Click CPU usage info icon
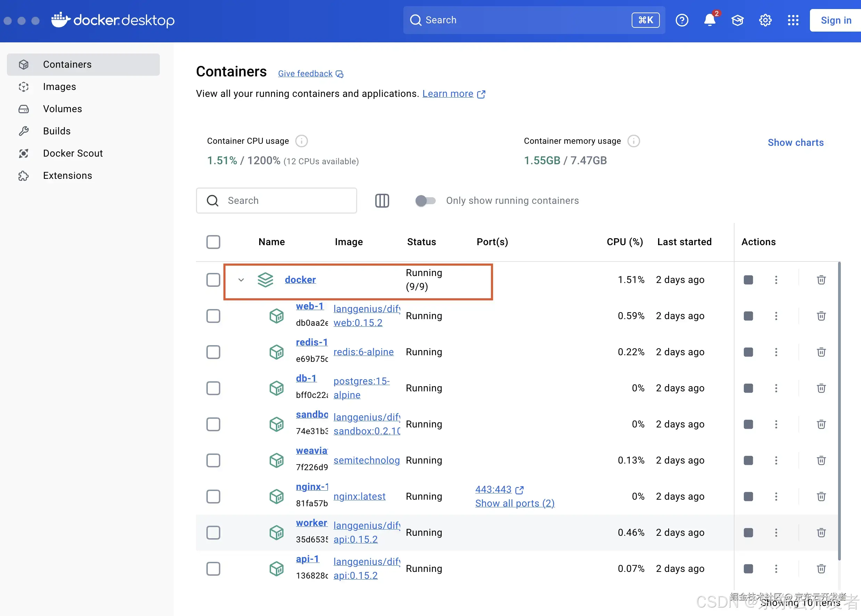The width and height of the screenshot is (861, 616). click(x=302, y=141)
